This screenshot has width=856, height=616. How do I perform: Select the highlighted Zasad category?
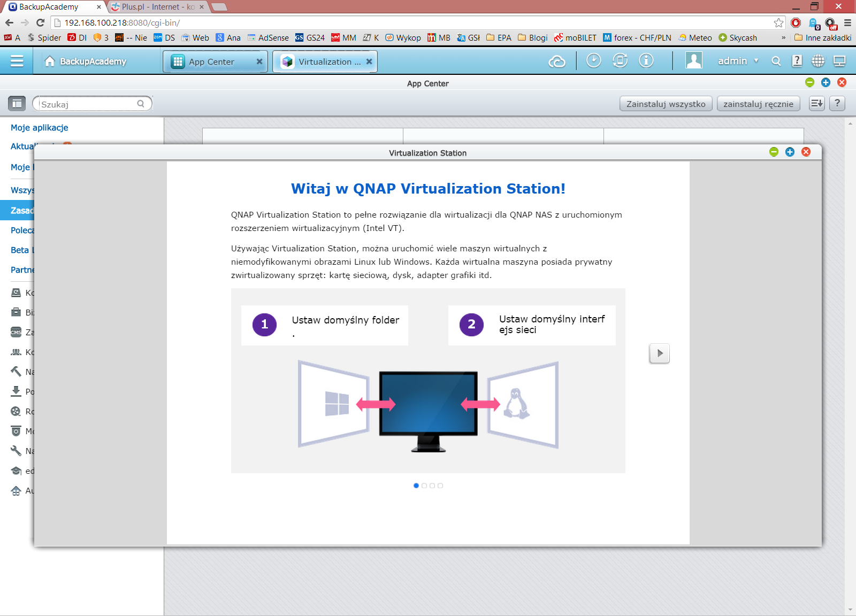click(x=17, y=210)
